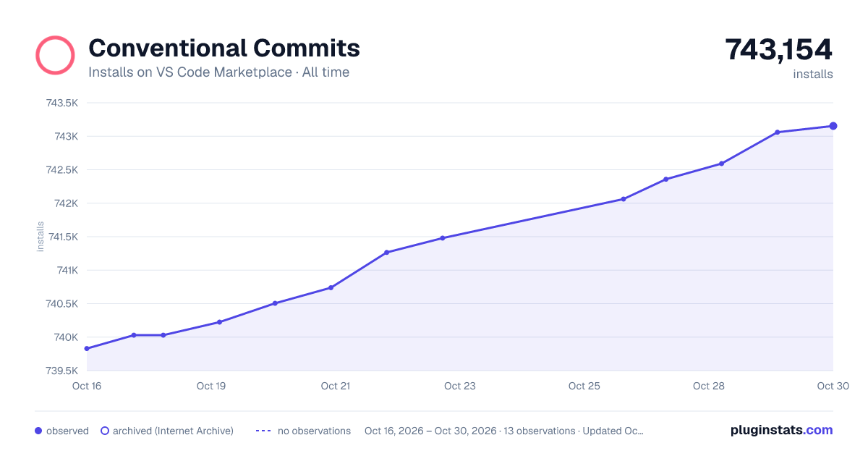This screenshot has width=868, height=456.
Task: Click the 'Conventional Commits' title
Action: pyautogui.click(x=224, y=48)
